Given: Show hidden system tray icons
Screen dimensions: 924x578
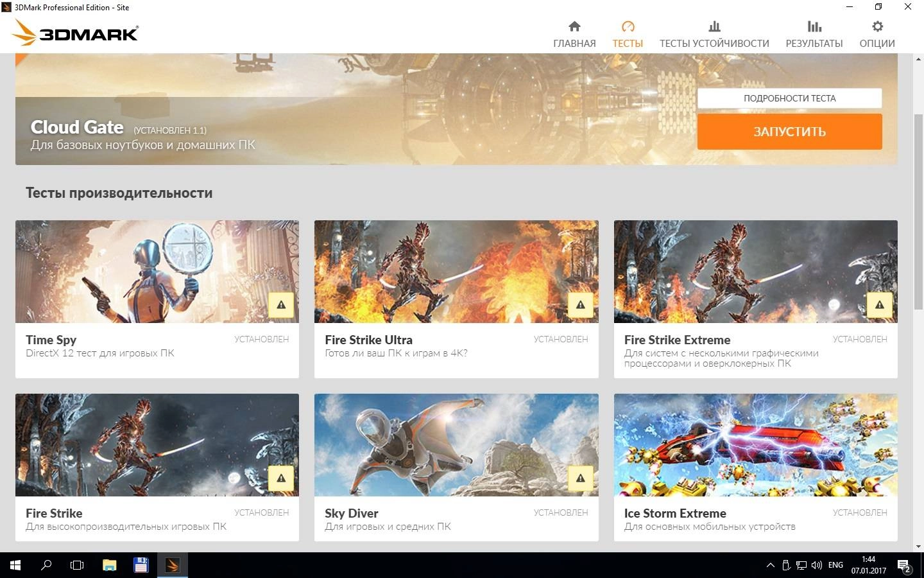Looking at the screenshot, I should tap(770, 565).
